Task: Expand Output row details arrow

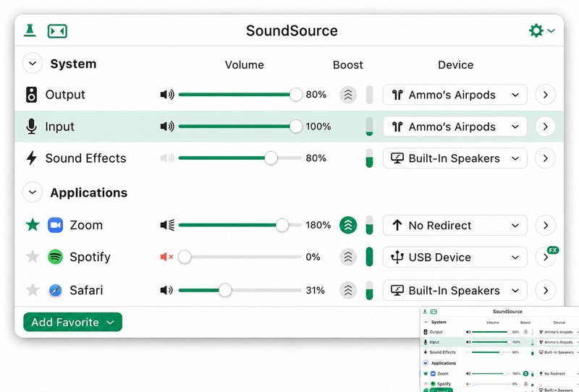Action: tap(546, 95)
